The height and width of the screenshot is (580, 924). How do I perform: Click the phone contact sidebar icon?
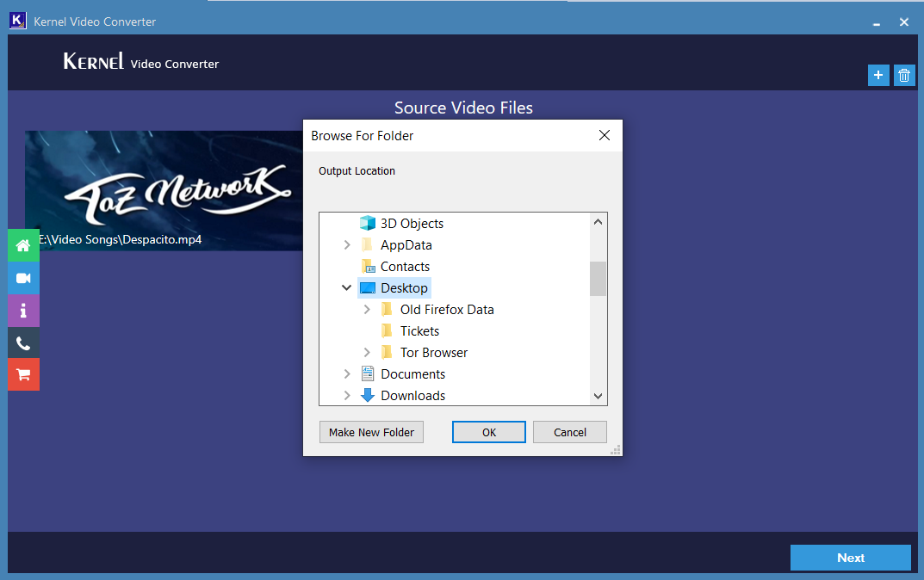tap(23, 342)
